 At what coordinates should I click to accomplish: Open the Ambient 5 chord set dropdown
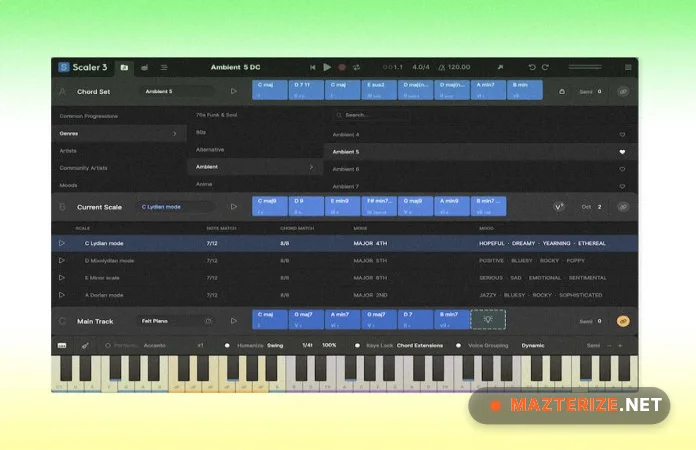pyautogui.click(x=178, y=91)
